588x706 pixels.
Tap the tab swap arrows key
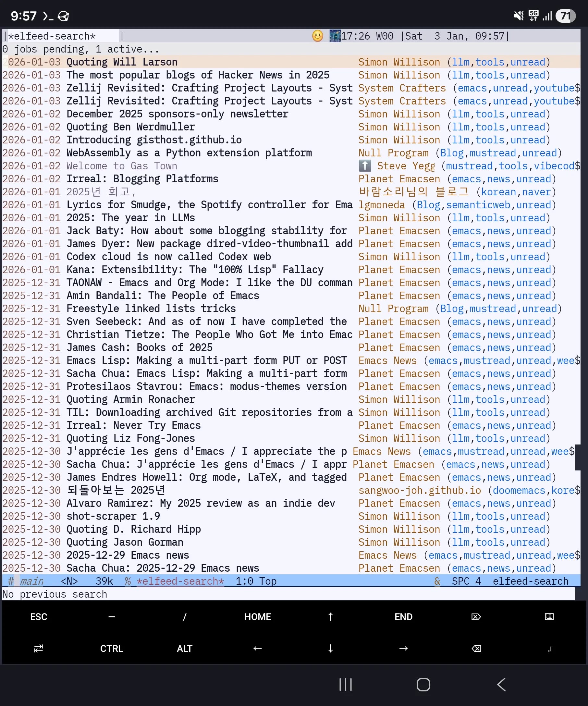[39, 649]
